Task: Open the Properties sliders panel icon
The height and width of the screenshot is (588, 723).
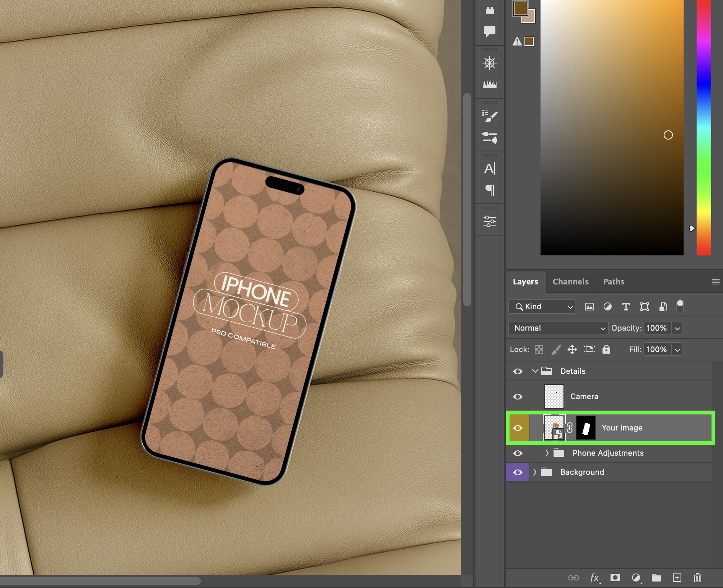Action: [x=490, y=221]
